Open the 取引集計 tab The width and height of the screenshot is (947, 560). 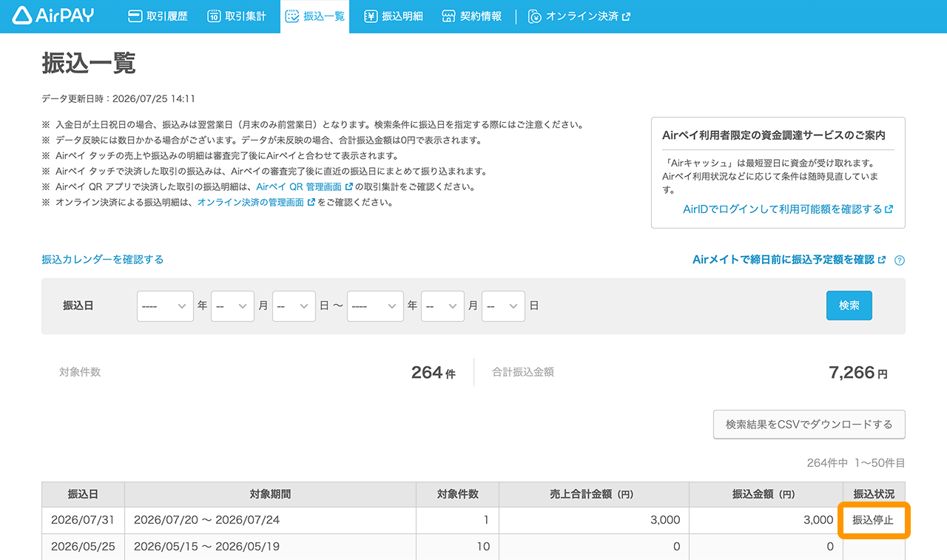point(237,16)
